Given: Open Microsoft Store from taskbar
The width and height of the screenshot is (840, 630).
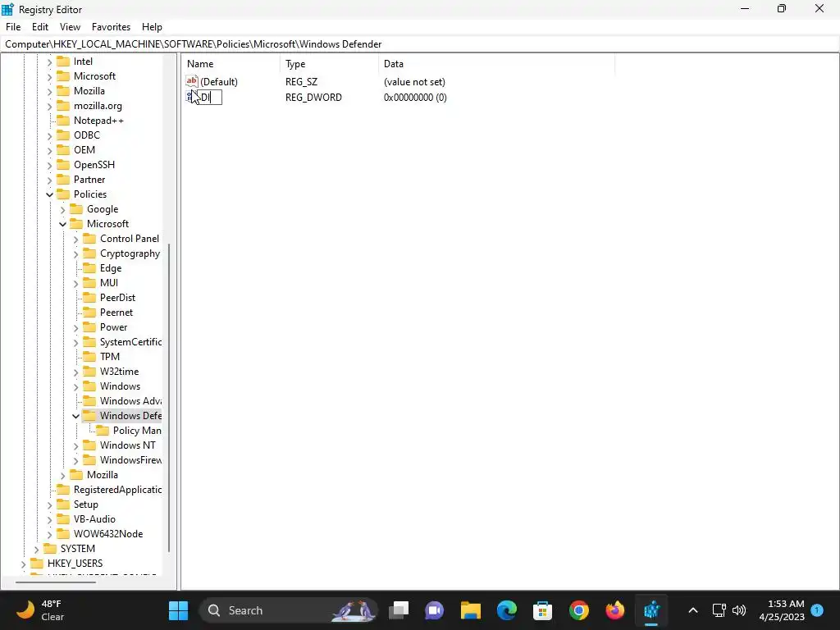Looking at the screenshot, I should tap(542, 610).
